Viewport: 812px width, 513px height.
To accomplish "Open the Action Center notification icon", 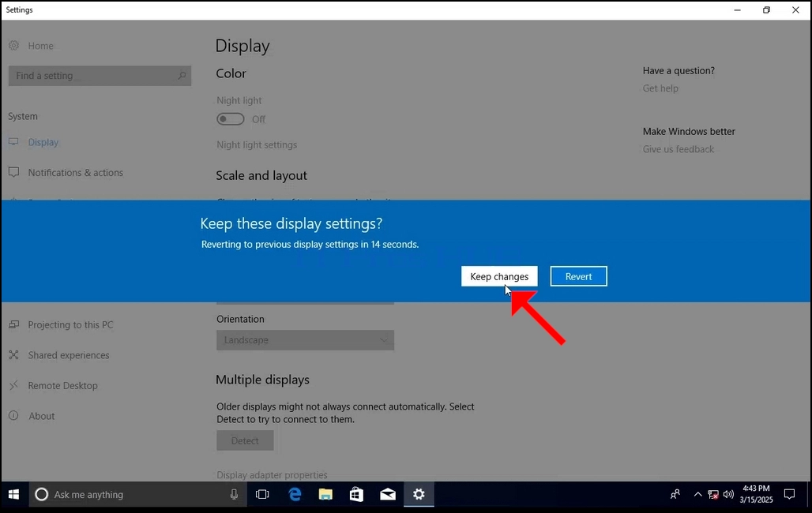I will (x=789, y=494).
